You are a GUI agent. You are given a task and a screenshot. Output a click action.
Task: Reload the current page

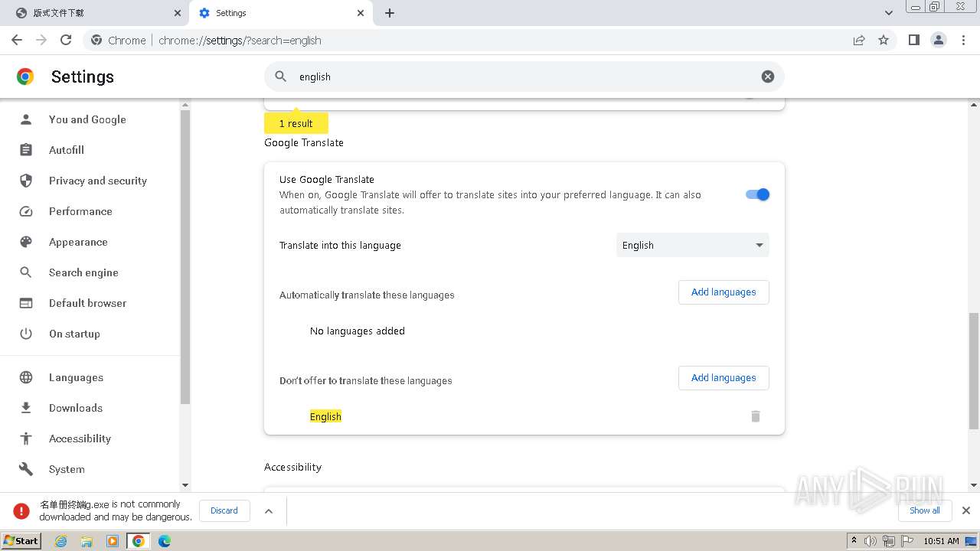click(x=66, y=40)
